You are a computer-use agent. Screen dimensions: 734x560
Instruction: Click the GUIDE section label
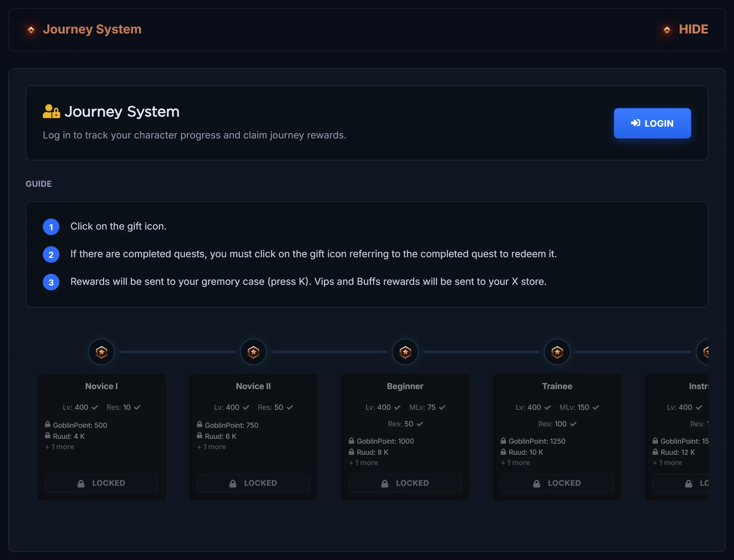point(39,184)
